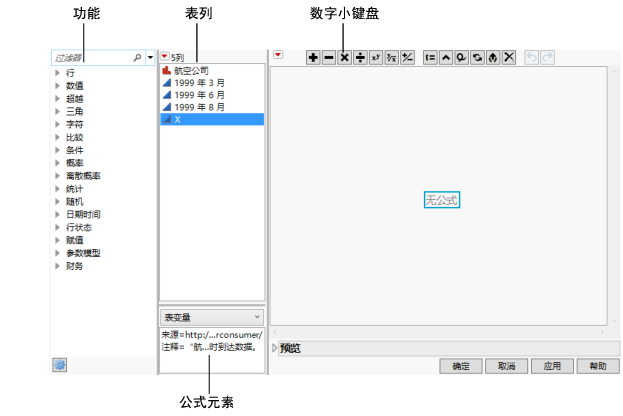This screenshot has width=623, height=416.
Task: Click the 应用 button
Action: click(552, 366)
